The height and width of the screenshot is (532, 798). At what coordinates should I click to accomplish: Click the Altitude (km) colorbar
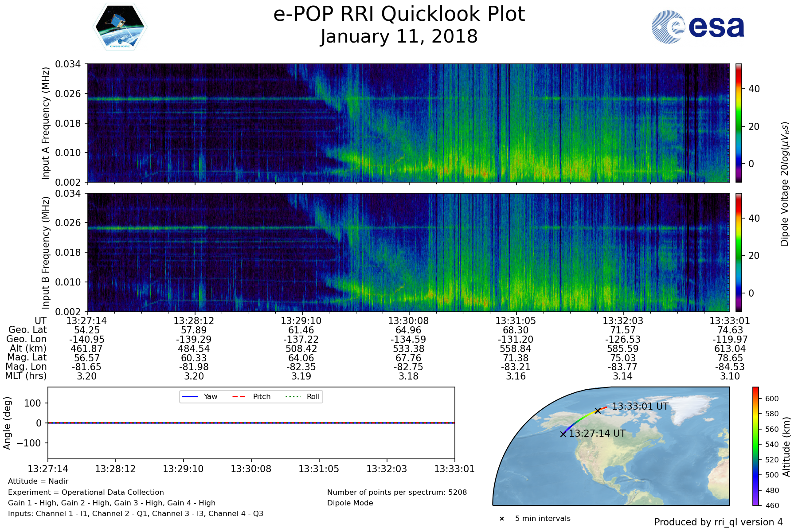(x=755, y=446)
